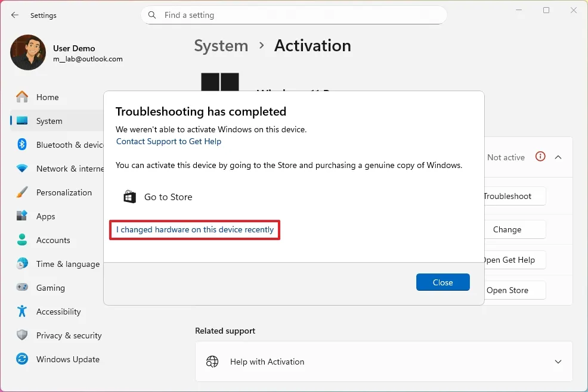Click the Accessibility icon in sidebar
Image resolution: width=588 pixels, height=392 pixels.
[x=22, y=312]
